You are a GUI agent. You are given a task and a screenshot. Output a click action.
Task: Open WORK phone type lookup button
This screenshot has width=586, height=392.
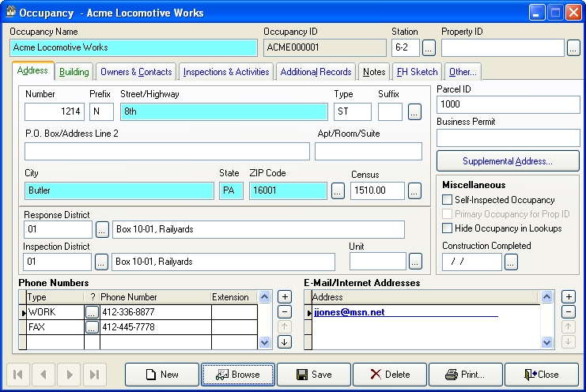[92, 312]
